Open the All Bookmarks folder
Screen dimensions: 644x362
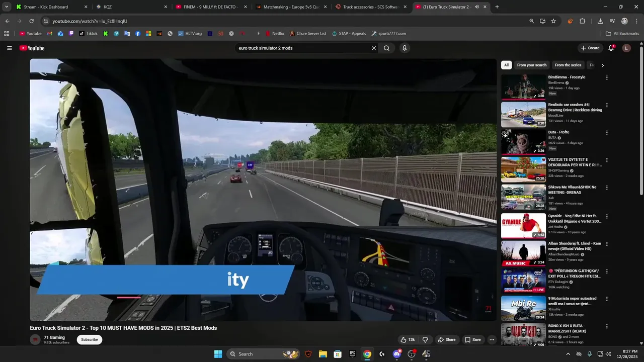point(622,34)
